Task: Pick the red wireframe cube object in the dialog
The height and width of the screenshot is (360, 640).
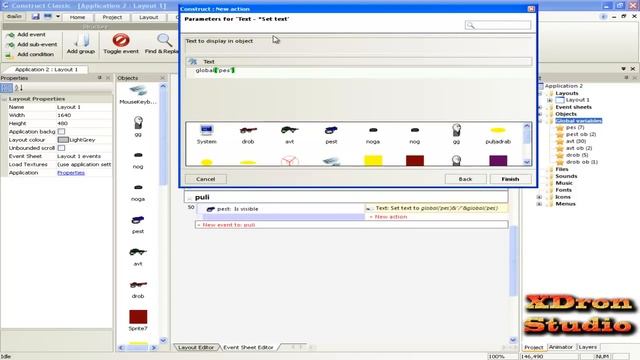Action: [289, 160]
